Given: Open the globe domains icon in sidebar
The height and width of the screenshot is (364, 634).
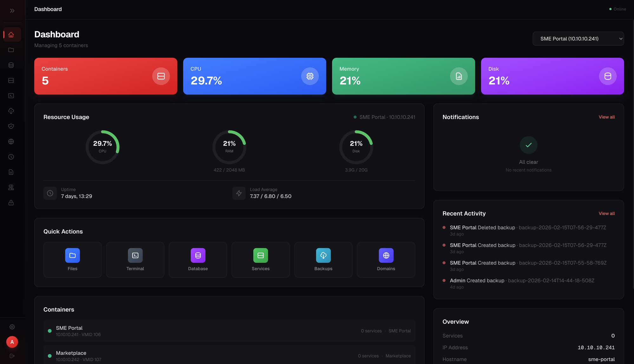Looking at the screenshot, I should point(11,141).
